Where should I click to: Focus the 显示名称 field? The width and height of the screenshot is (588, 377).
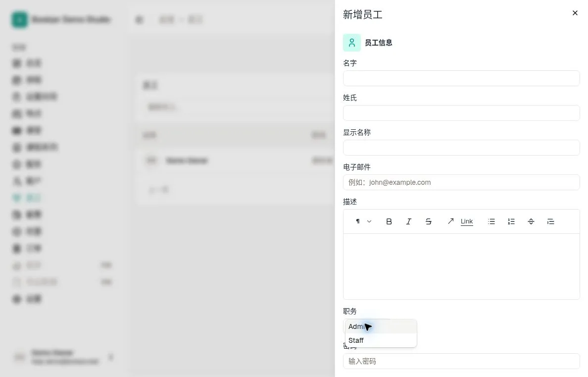(x=461, y=148)
